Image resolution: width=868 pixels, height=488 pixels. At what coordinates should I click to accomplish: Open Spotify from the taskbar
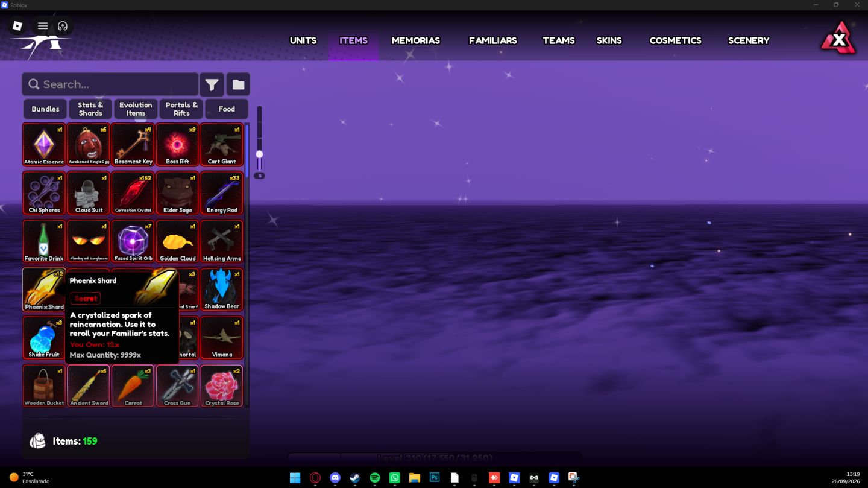click(x=374, y=478)
